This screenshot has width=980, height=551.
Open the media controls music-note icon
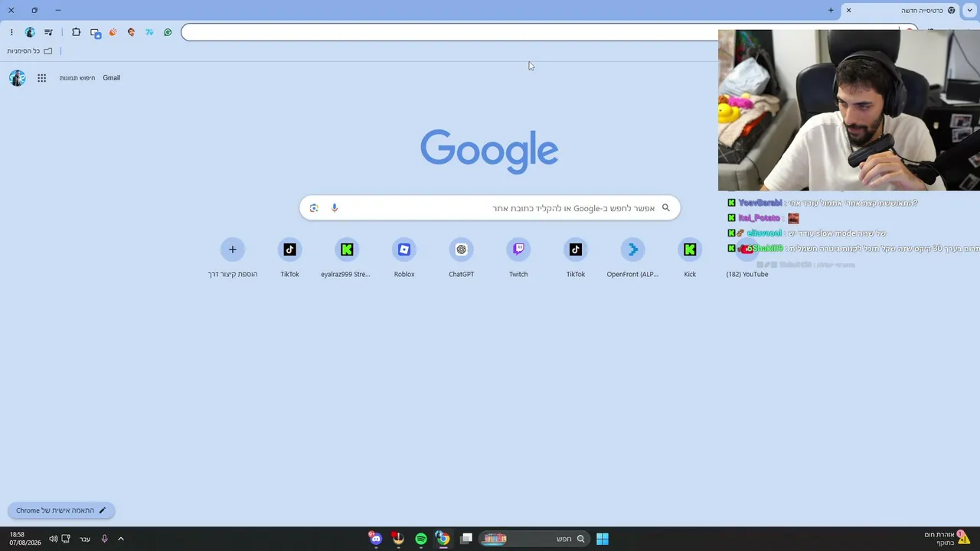tap(48, 32)
